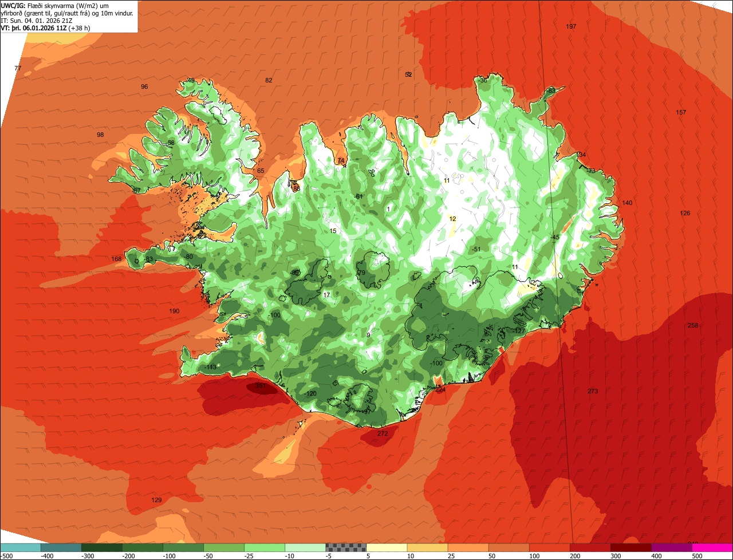Click the map value '140' off the east coast
The width and height of the screenshot is (733, 560).
(x=627, y=203)
